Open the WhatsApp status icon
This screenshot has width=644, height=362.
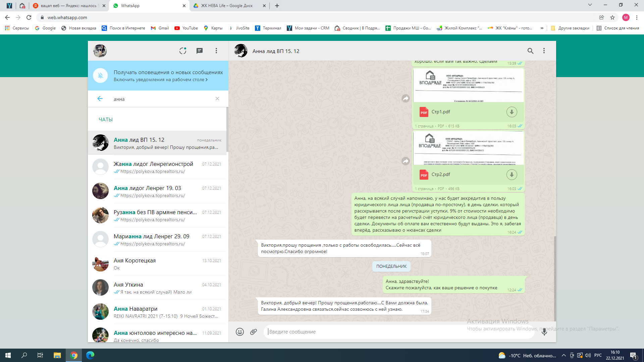coord(182,51)
